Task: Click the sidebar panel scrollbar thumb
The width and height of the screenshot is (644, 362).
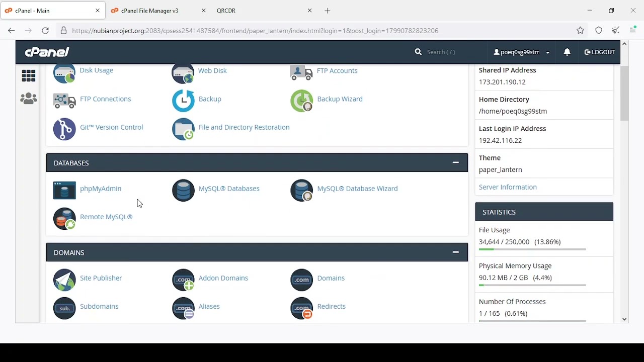Action: (624, 93)
